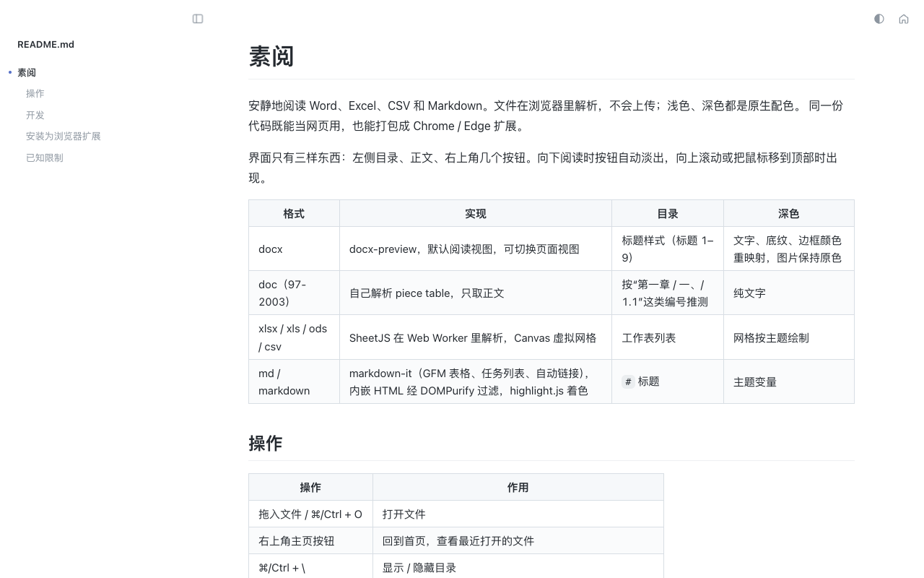
Task: Click the markdown-it implementation cell
Action: coord(476,381)
